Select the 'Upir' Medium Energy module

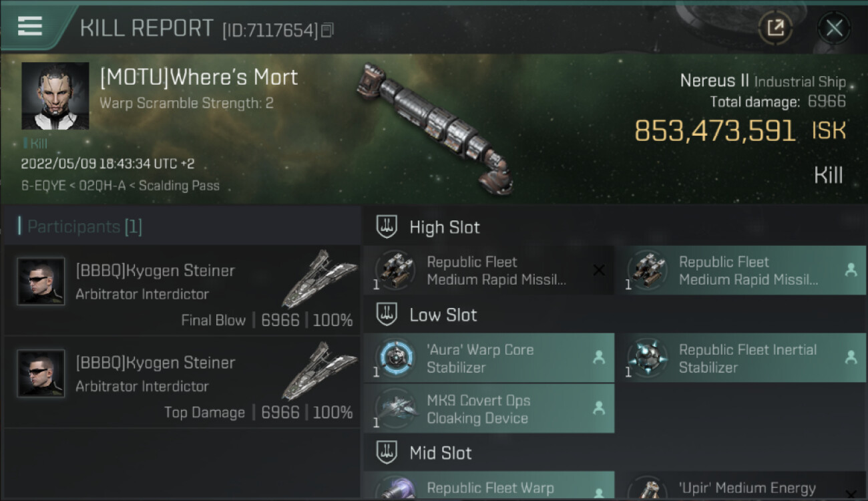740,489
